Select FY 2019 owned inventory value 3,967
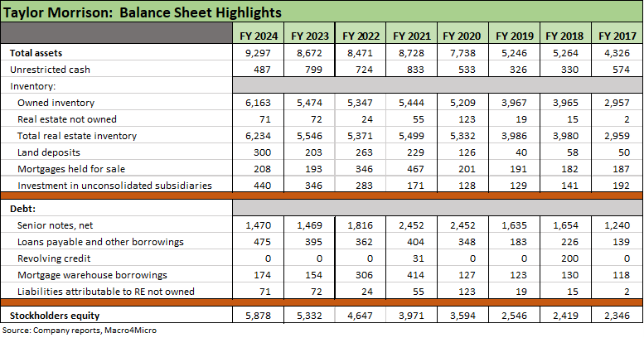 click(x=514, y=103)
